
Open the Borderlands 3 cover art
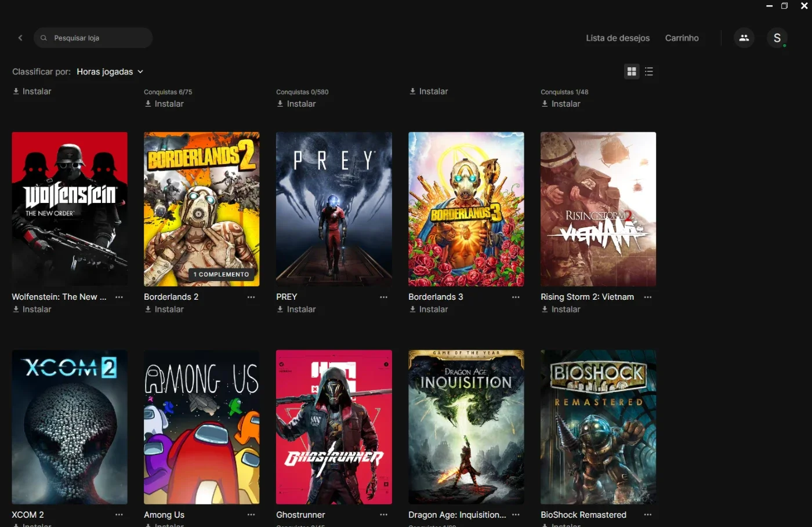[x=466, y=209]
